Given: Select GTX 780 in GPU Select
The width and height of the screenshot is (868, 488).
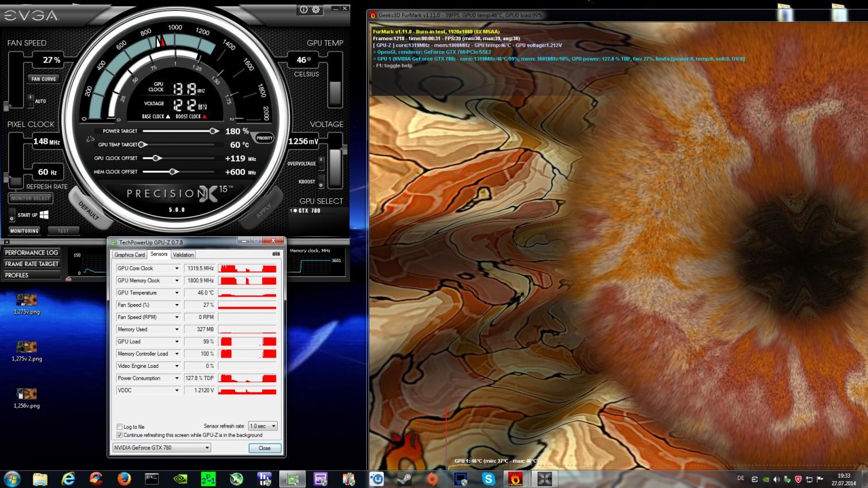Looking at the screenshot, I should click(306, 211).
